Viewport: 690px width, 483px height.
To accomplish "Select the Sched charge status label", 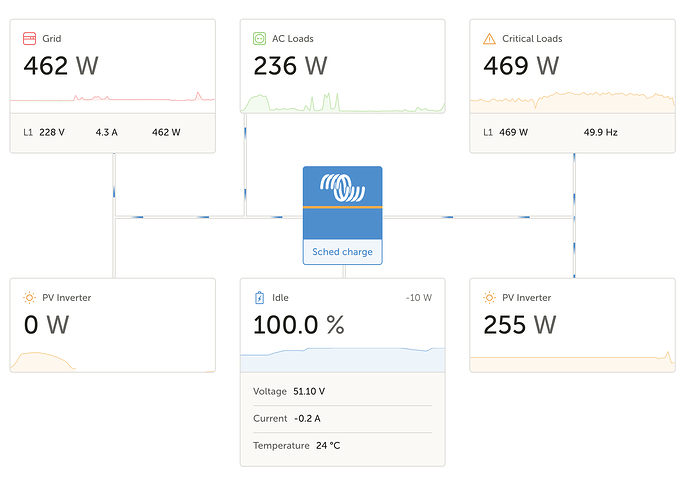I will click(342, 252).
